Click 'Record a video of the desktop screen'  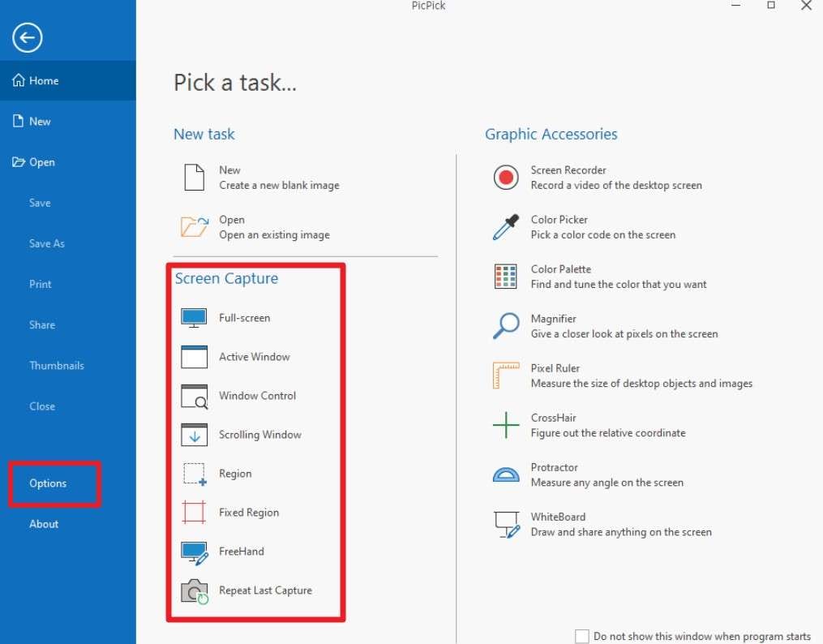tap(616, 185)
